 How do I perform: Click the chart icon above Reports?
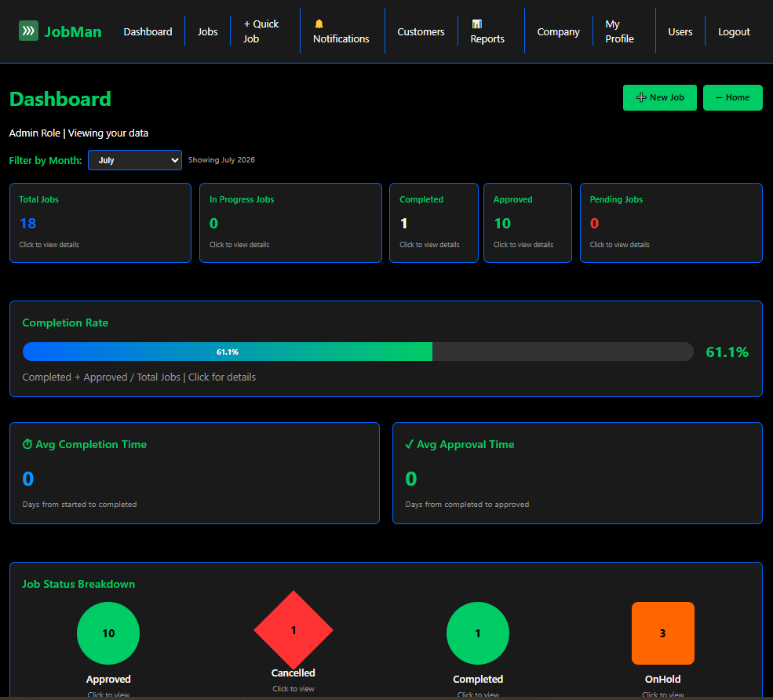pos(476,24)
